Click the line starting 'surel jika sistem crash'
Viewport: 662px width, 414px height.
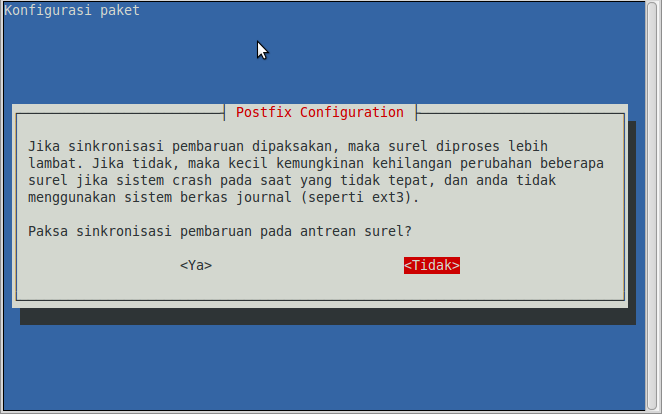coord(292,180)
